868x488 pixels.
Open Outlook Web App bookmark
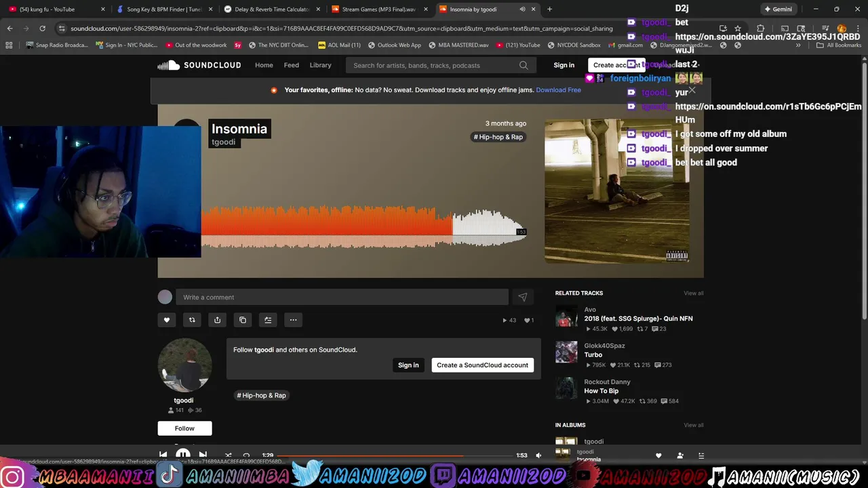click(394, 45)
